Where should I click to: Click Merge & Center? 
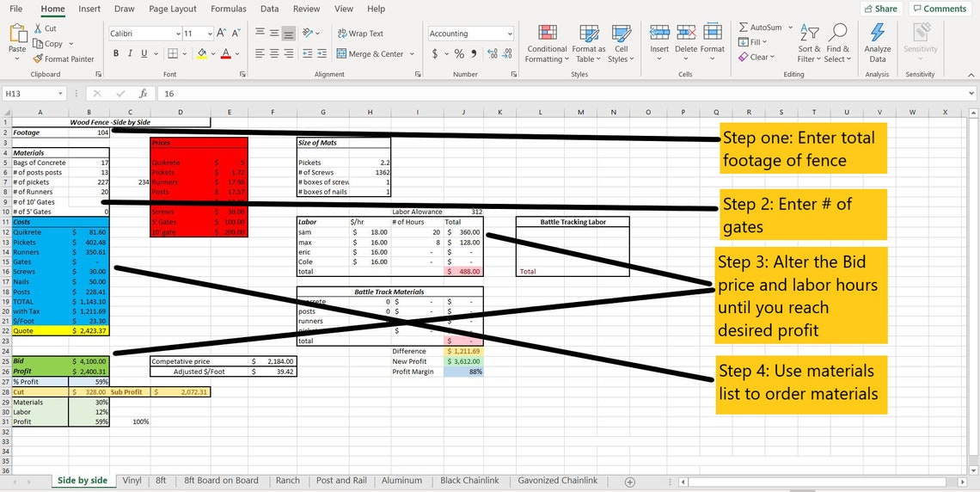click(370, 54)
